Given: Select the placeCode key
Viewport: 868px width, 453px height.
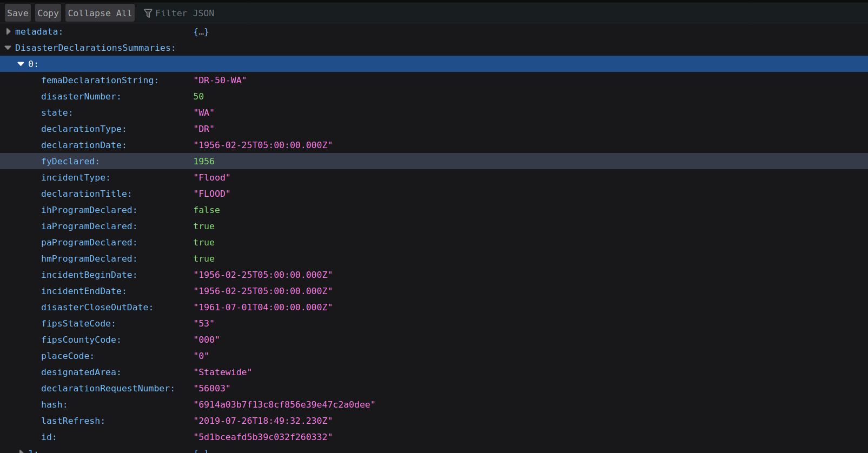Looking at the screenshot, I should click(x=68, y=356).
